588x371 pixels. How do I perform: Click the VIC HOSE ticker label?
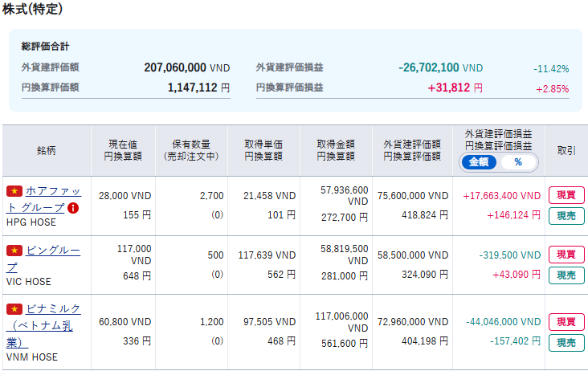(x=28, y=281)
